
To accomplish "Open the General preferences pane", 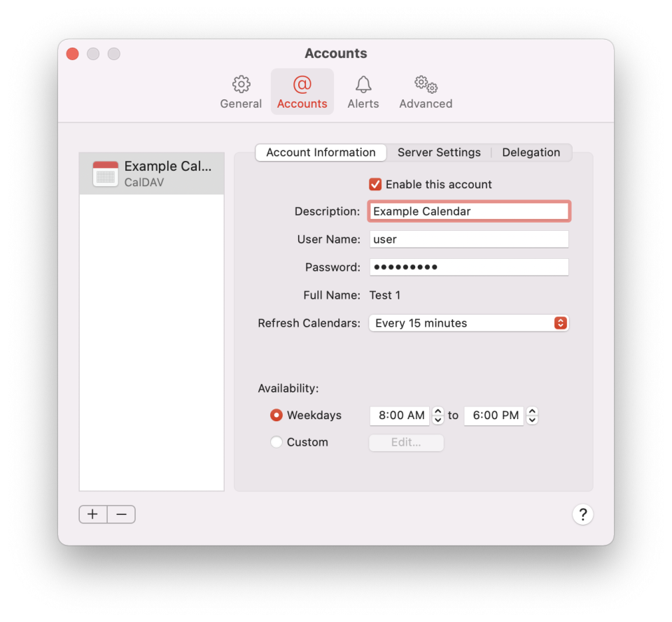I will coord(241,91).
